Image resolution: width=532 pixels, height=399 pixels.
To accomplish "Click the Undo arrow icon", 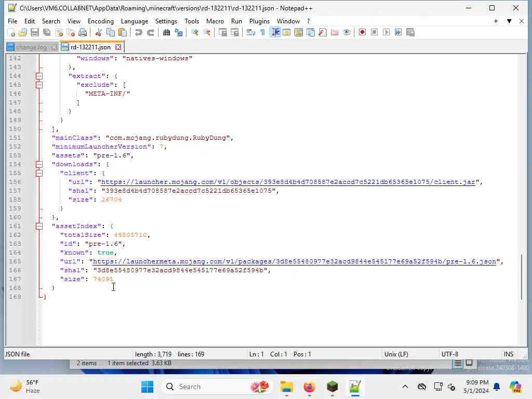I will 138,32.
